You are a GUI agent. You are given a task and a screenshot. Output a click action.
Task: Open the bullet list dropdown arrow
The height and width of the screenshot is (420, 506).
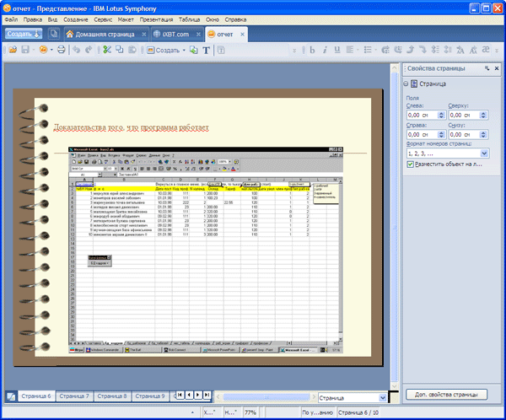point(375,50)
